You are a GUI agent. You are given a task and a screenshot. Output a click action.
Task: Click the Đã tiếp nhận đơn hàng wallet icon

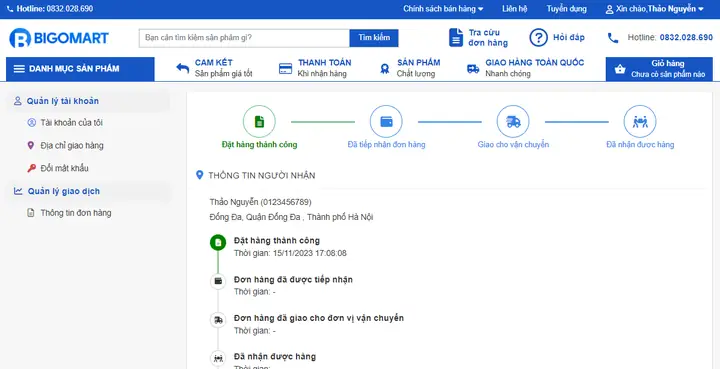point(386,122)
